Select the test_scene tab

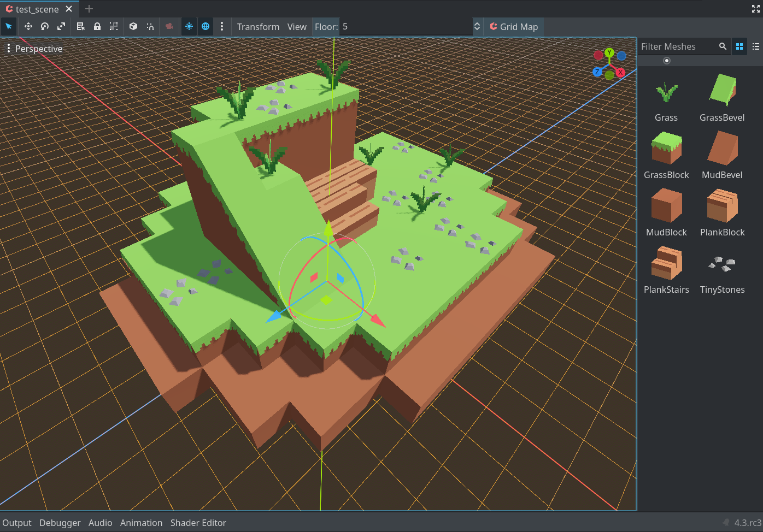pyautogui.click(x=37, y=9)
